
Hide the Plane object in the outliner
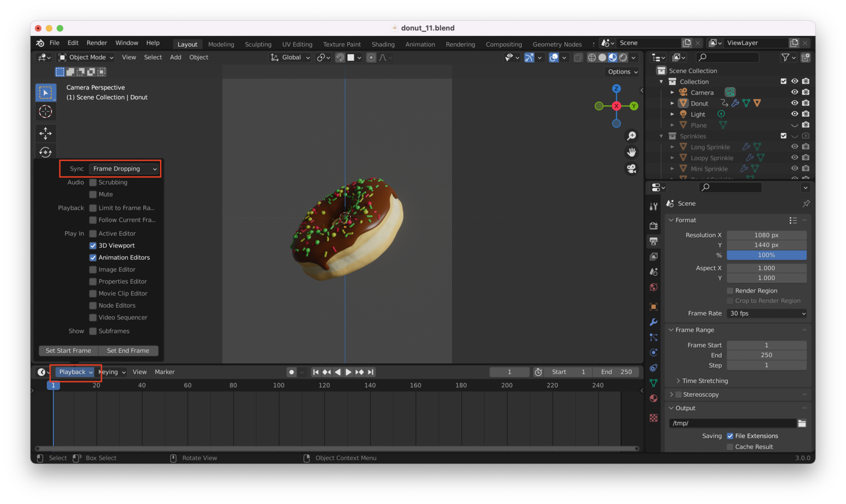point(794,125)
